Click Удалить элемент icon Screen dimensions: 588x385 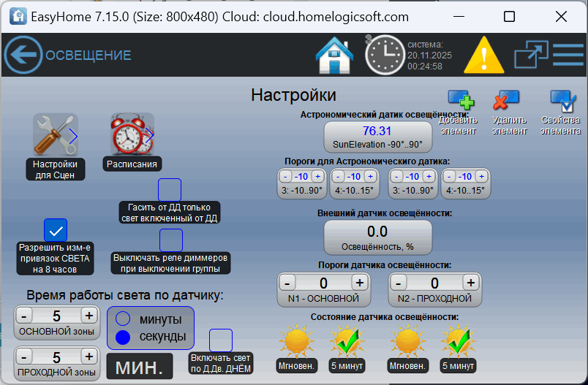tap(506, 100)
